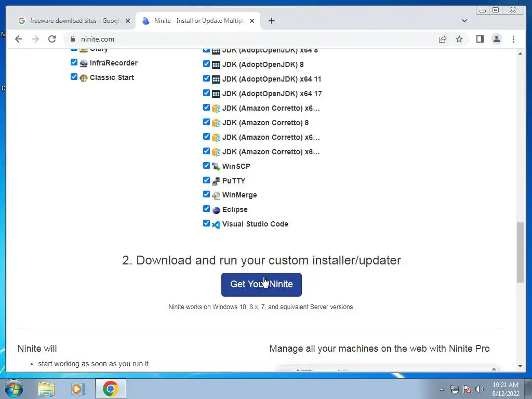The width and height of the screenshot is (532, 399).
Task: Click the 'Manage all your machines' heading
Action: click(379, 349)
